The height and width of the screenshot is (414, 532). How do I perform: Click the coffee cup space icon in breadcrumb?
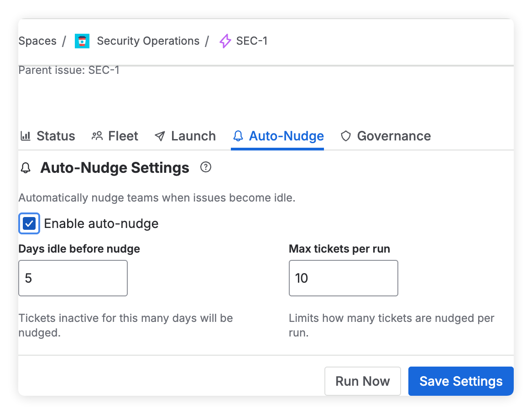(x=82, y=41)
